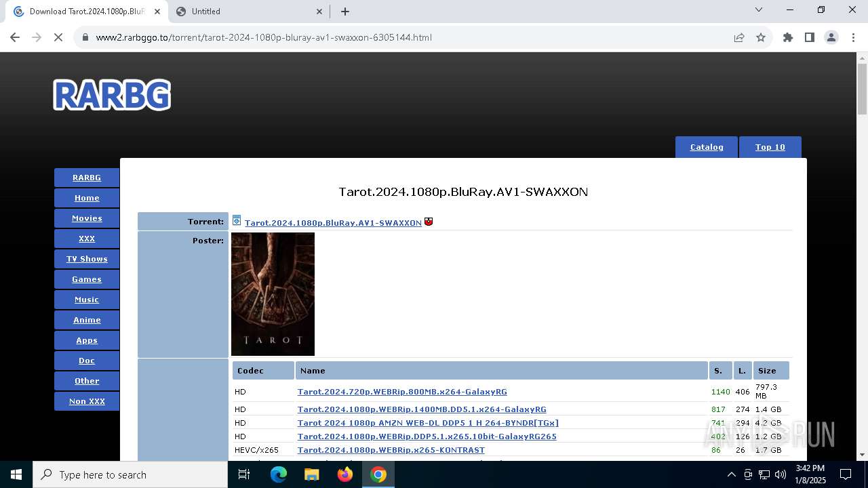The width and height of the screenshot is (868, 488).
Task: Open File Explorer from the taskbar
Action: coord(312,474)
